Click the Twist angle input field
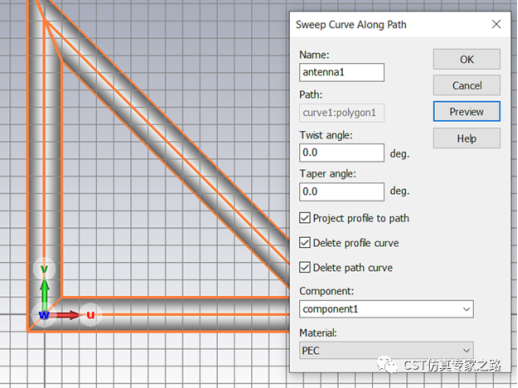Viewport: 518px width, 388px height. [342, 153]
